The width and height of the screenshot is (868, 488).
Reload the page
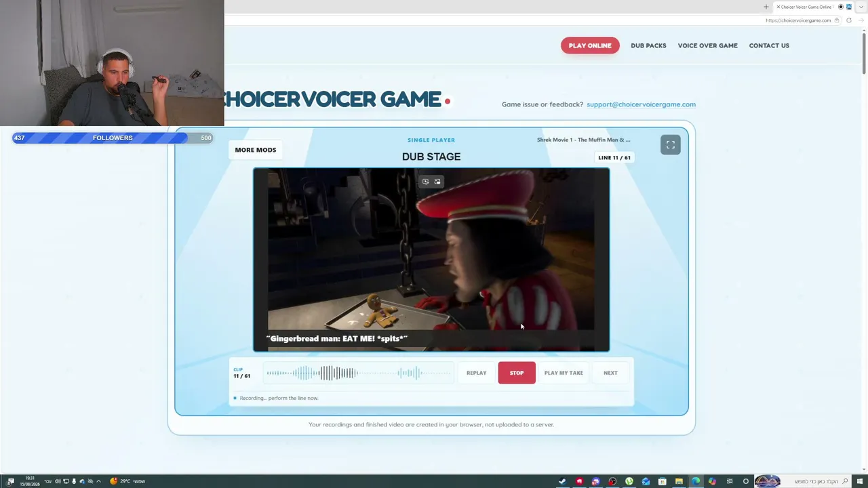coord(848,20)
